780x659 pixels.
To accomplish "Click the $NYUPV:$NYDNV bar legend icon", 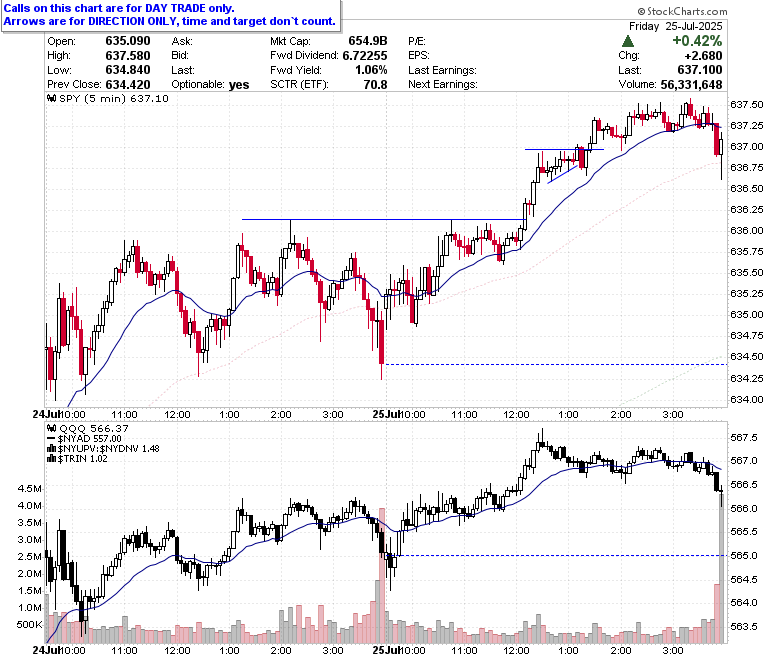I will tap(51, 449).
